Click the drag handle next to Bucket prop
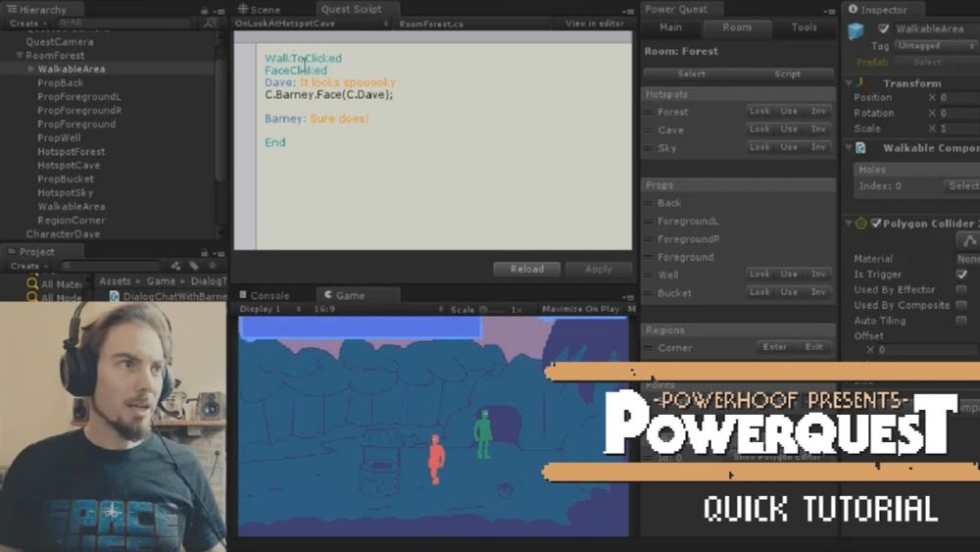This screenshot has width=980, height=552. (648, 293)
